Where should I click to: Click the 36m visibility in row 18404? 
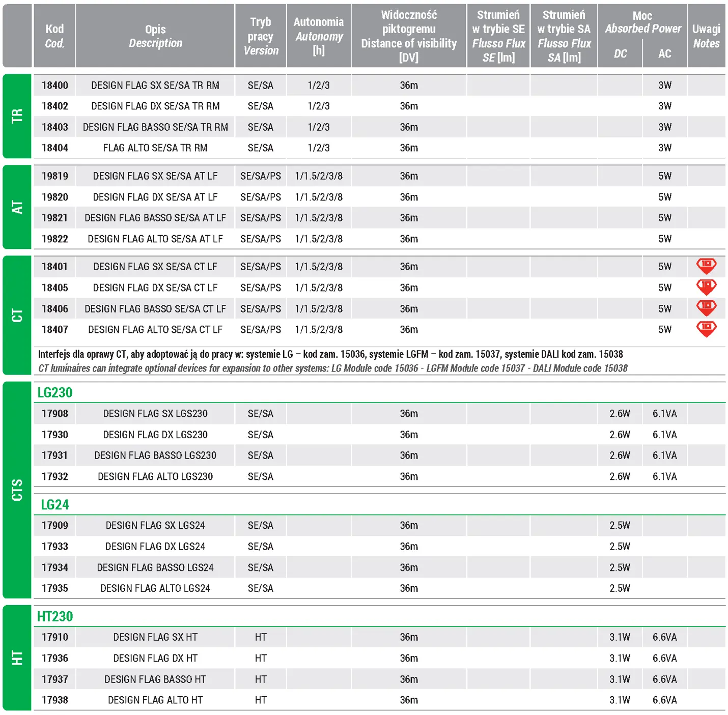pyautogui.click(x=409, y=148)
